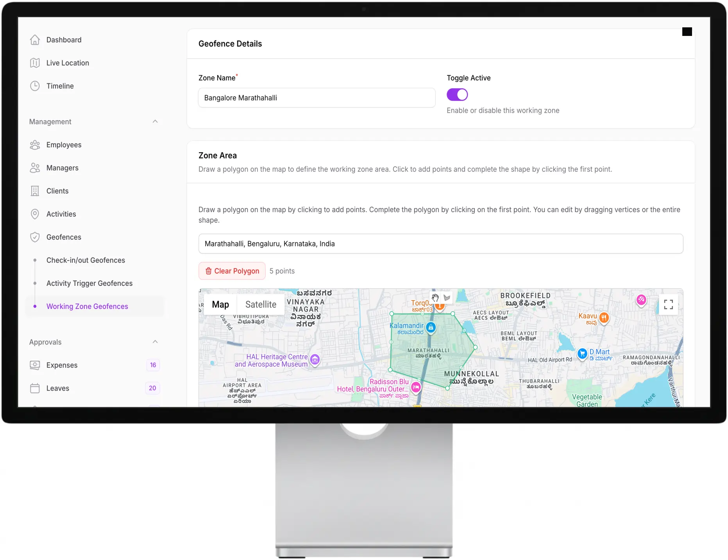Go to Live Location page

(x=68, y=63)
